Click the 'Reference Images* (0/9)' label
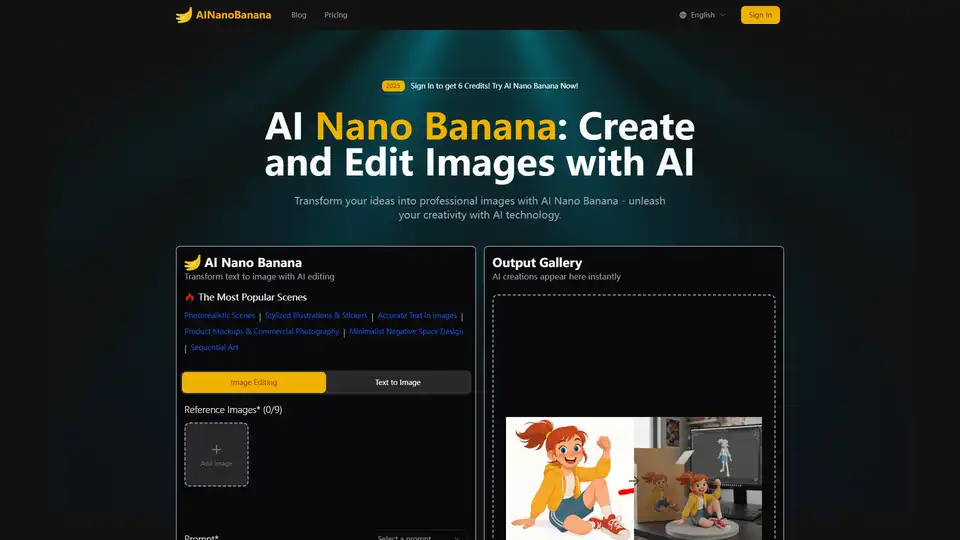 (233, 410)
